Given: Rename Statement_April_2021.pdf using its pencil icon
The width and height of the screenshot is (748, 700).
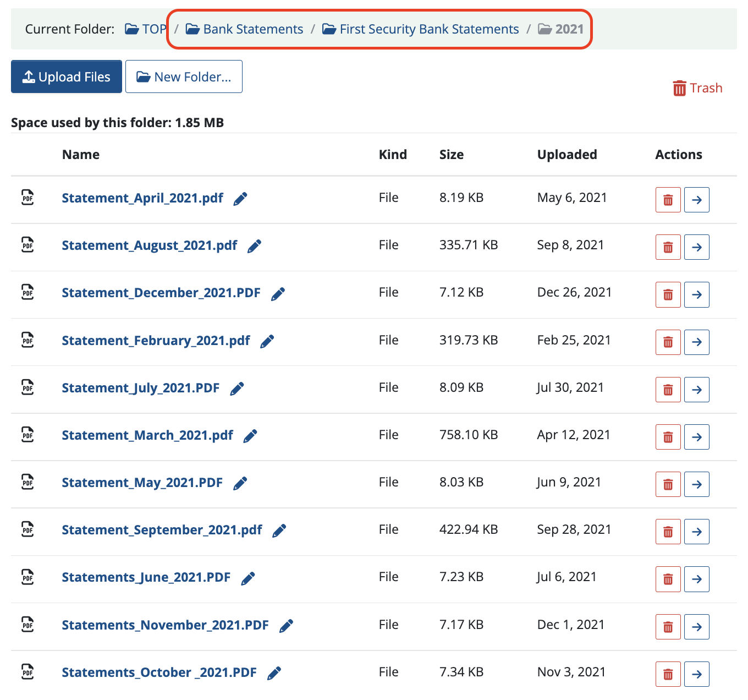Looking at the screenshot, I should click(240, 199).
